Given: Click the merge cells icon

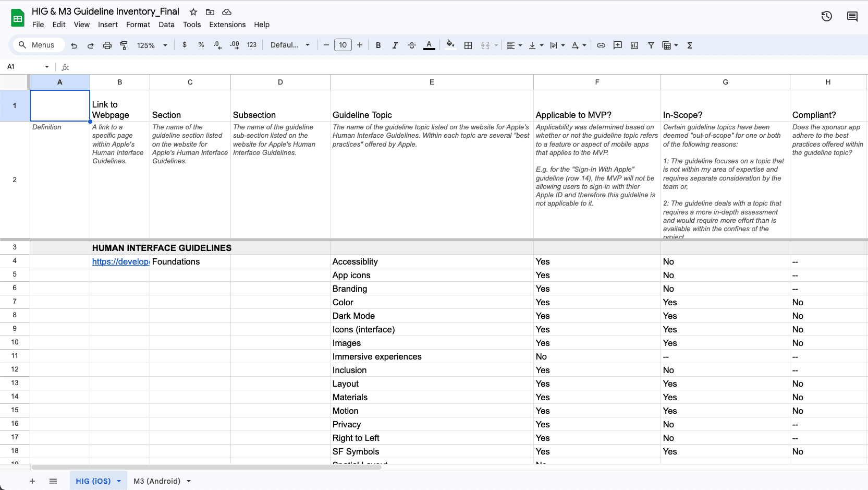Looking at the screenshot, I should [485, 45].
